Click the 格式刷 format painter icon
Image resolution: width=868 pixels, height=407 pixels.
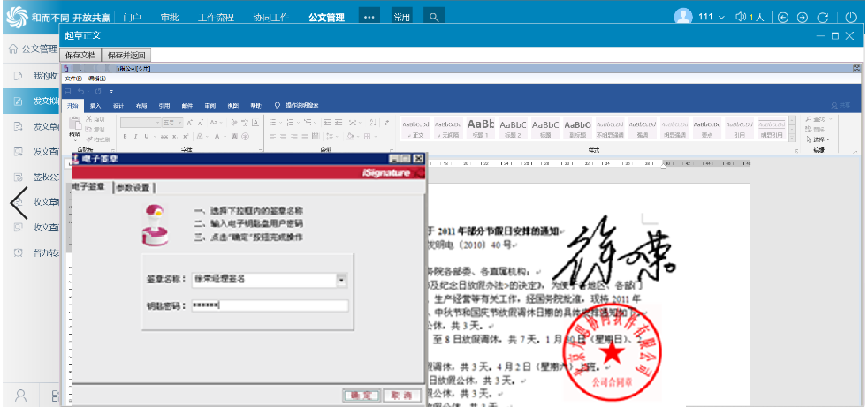88,139
